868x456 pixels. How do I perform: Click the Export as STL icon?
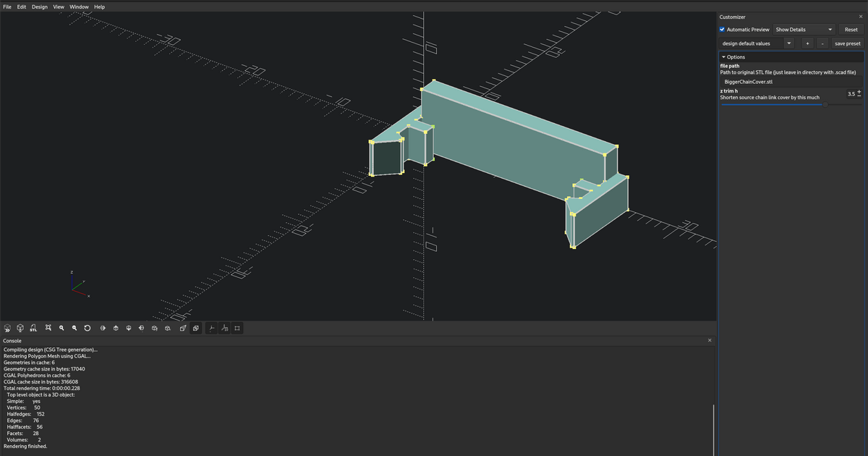(33, 328)
